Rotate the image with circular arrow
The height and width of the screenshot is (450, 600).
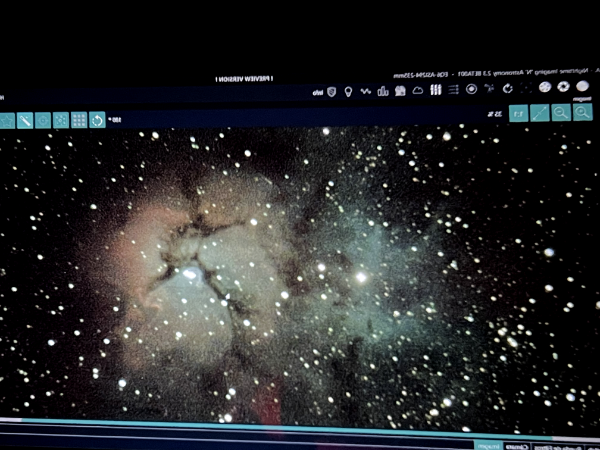[97, 120]
